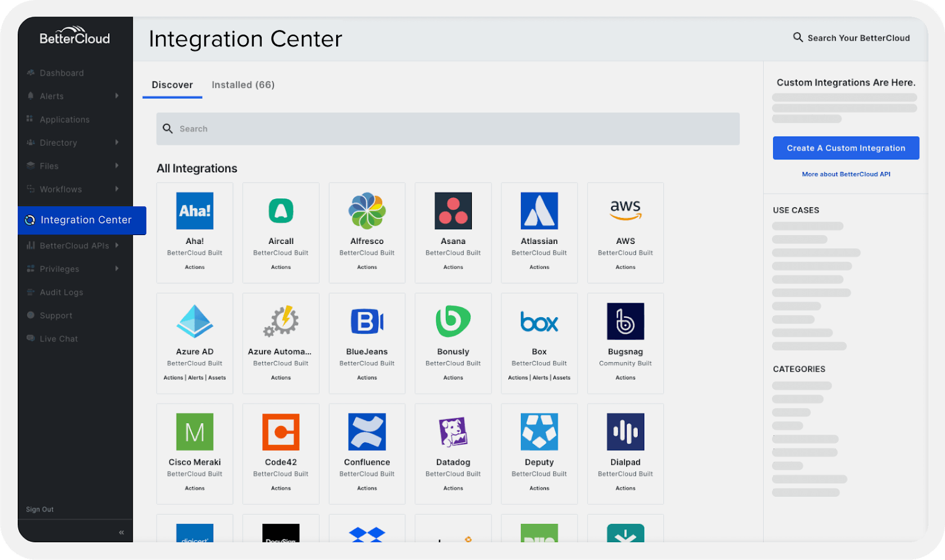Open the Azure Automation gear logo

[281, 321]
